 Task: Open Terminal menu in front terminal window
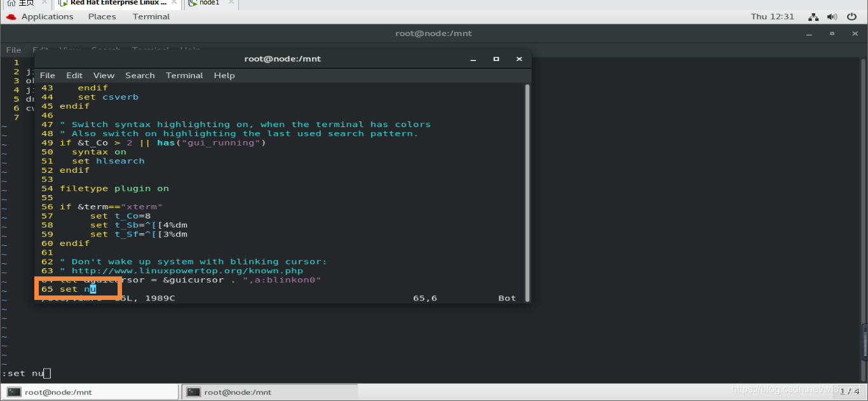pos(184,75)
